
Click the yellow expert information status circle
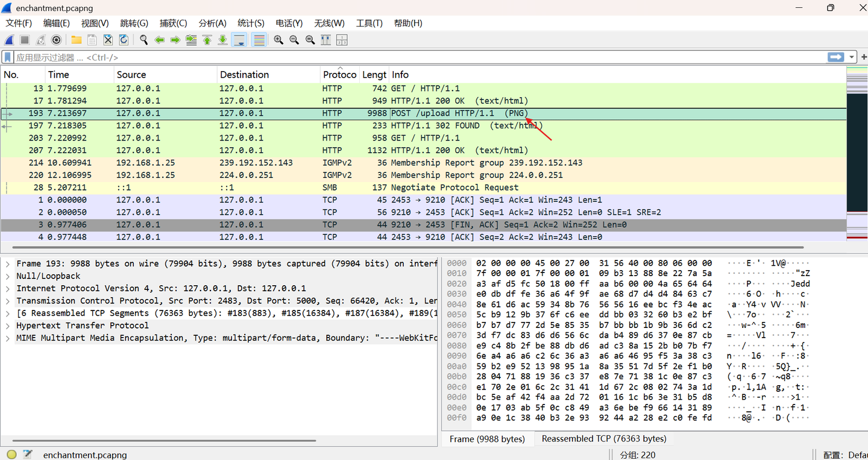click(11, 455)
